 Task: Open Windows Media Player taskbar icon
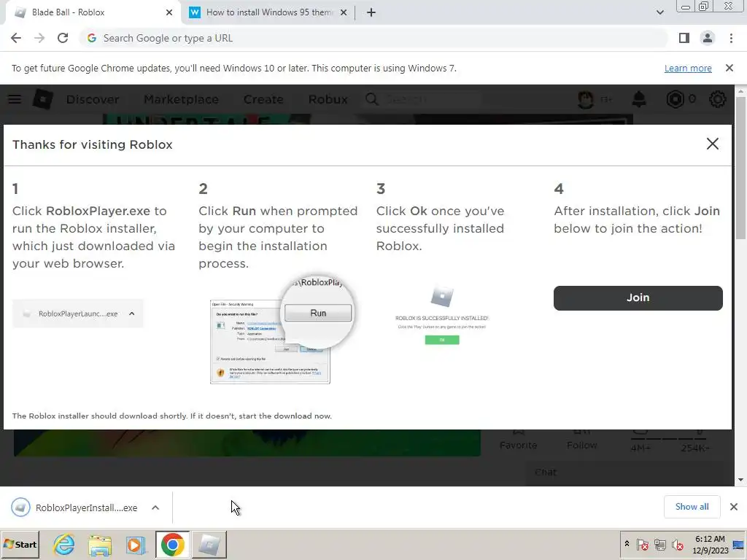point(135,545)
